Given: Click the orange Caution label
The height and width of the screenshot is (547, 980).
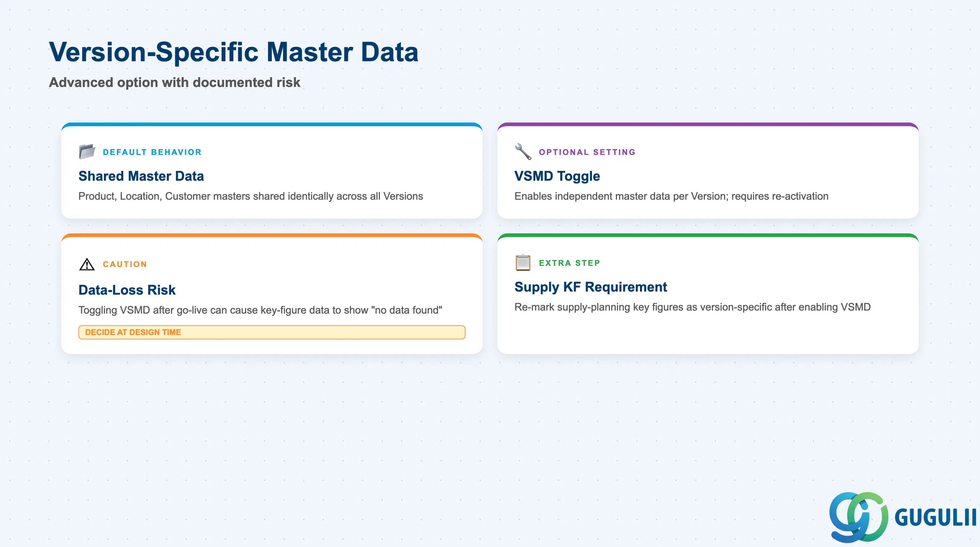Looking at the screenshot, I should (125, 264).
